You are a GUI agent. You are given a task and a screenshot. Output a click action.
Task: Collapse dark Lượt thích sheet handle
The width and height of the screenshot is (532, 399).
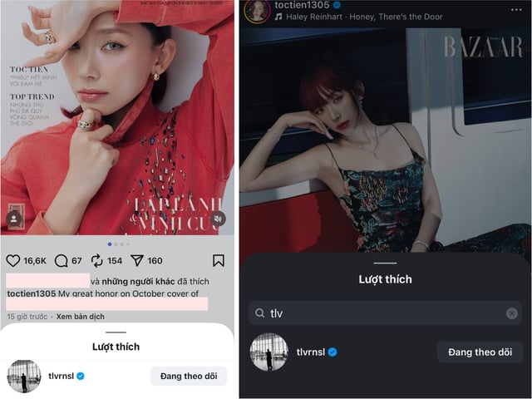click(385, 263)
